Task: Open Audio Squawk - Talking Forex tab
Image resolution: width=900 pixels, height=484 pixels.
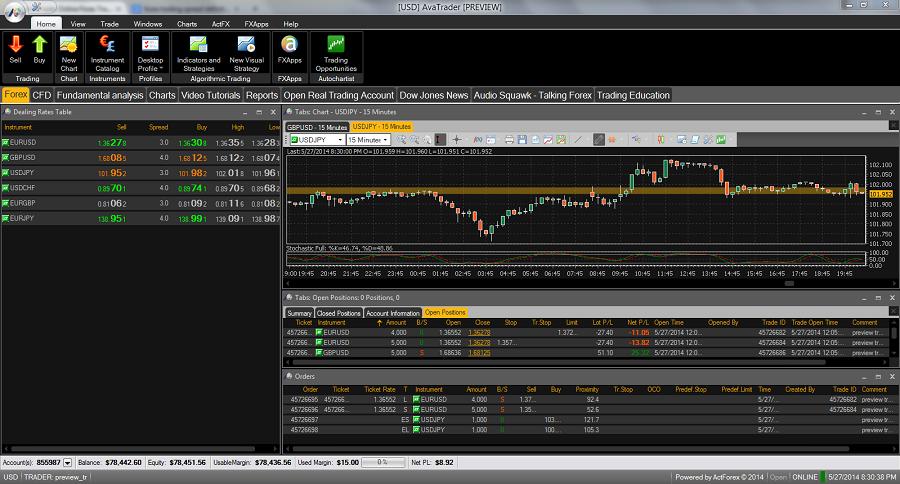Action: click(x=533, y=95)
